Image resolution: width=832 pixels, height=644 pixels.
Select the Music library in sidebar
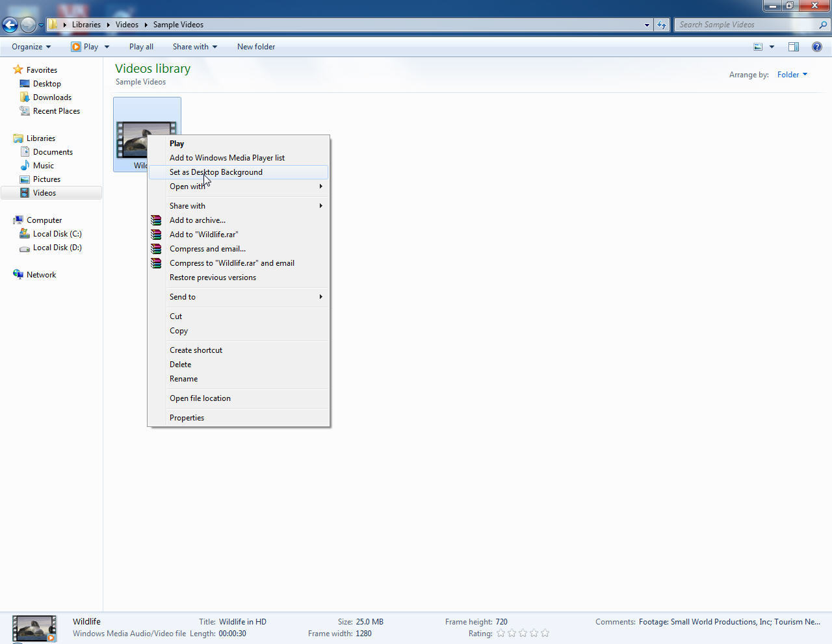coord(43,166)
